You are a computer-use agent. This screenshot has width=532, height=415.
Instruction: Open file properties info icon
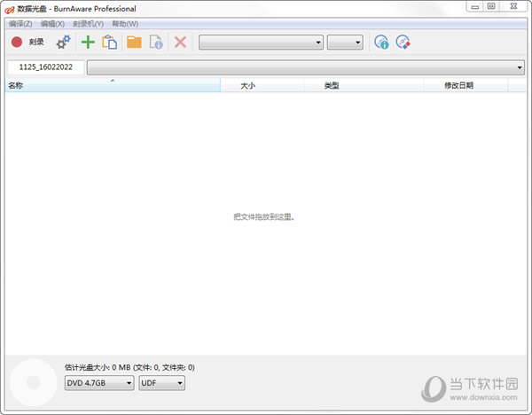tap(156, 42)
